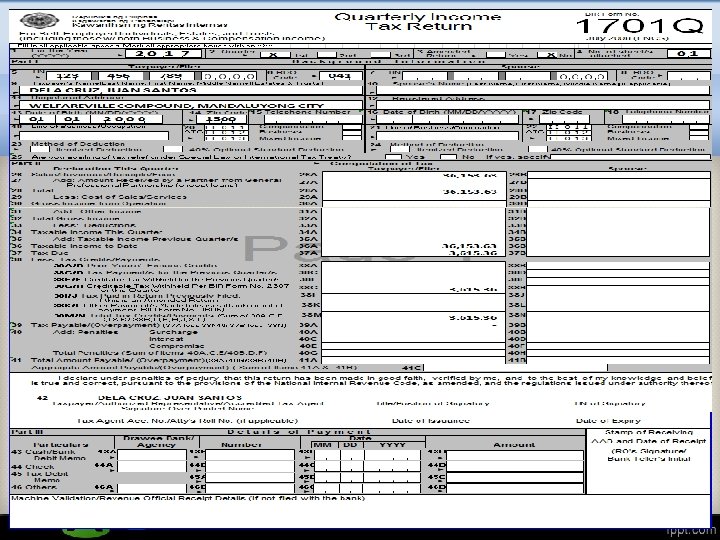The width and height of the screenshot is (720, 540).
Task: Select spouse 40% Optional Standard Deduction box
Action: (537, 149)
